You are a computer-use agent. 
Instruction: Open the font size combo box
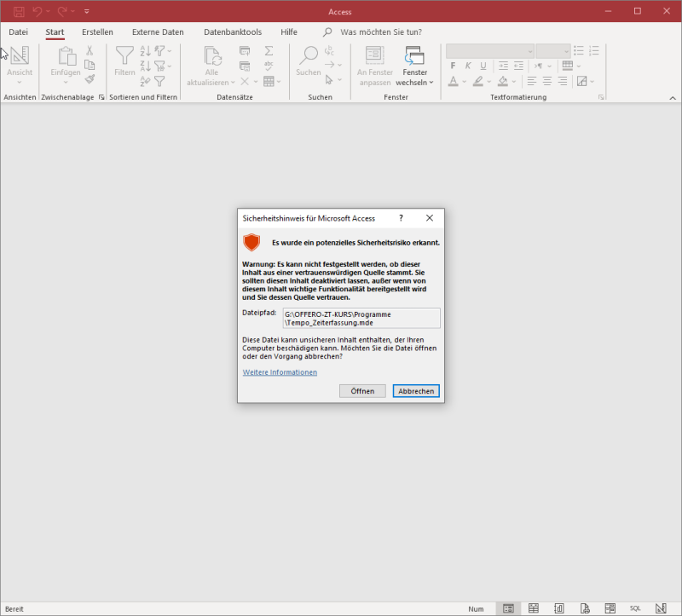click(x=552, y=51)
